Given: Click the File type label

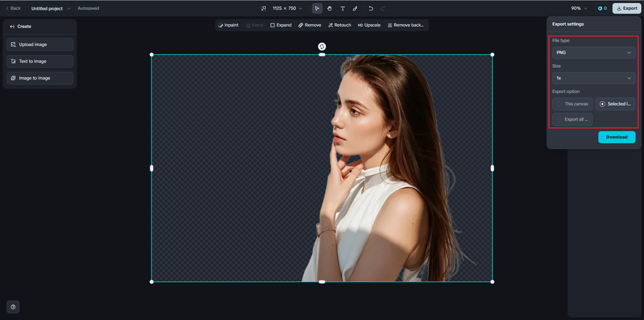Looking at the screenshot, I should point(561,40).
